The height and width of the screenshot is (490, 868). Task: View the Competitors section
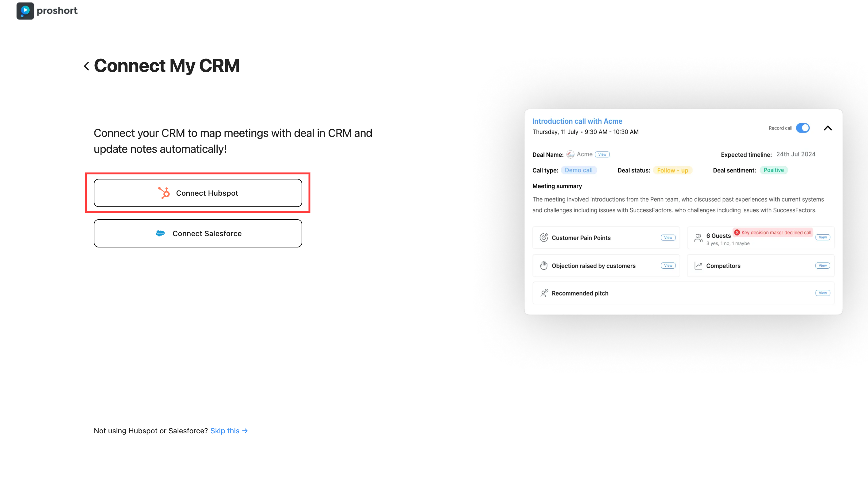[x=823, y=266]
